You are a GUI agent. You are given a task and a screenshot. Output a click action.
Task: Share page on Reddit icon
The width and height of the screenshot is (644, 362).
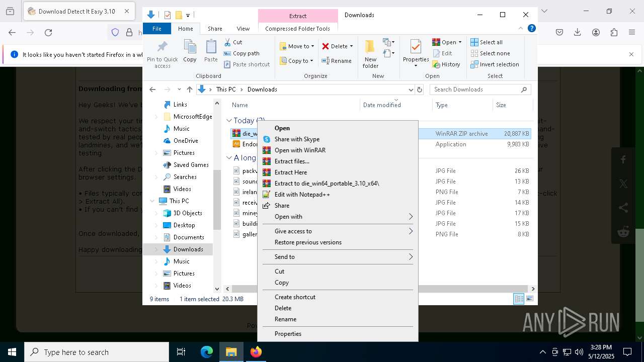[x=623, y=232]
